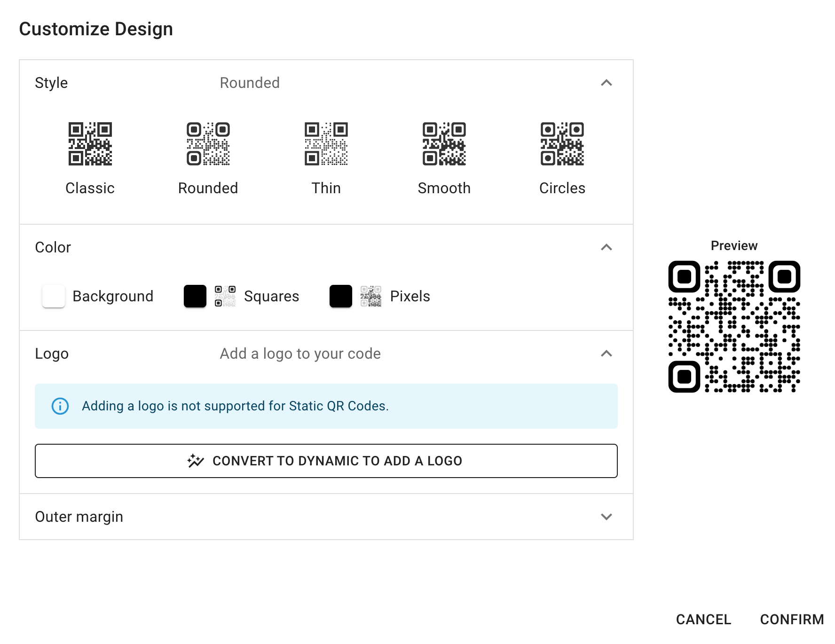Click 'Add a logo to your code' text
Viewport: 835px width, 644px height.
(300, 353)
